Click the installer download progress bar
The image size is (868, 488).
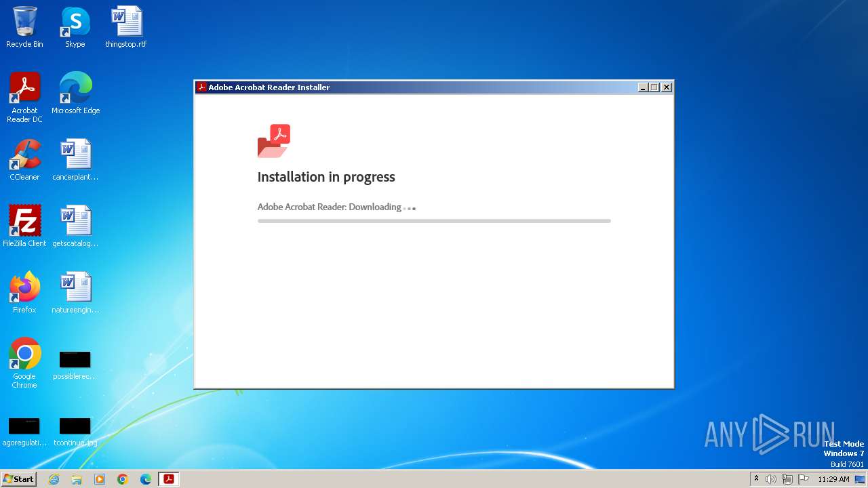point(434,221)
